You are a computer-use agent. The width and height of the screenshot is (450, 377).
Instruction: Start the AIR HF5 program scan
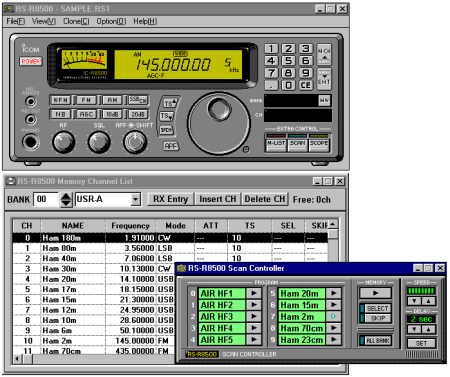point(254,340)
